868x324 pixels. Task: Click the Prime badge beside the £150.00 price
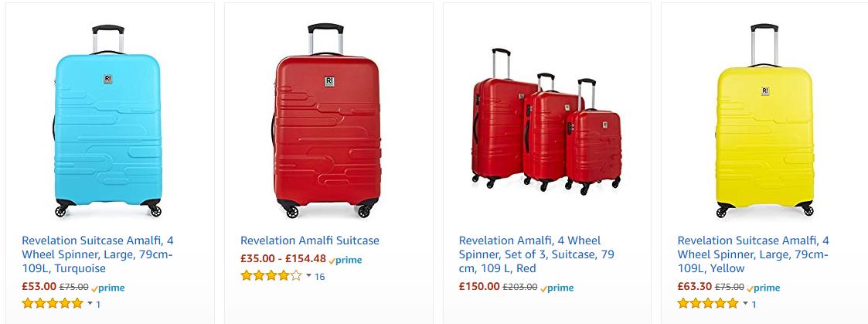[557, 288]
